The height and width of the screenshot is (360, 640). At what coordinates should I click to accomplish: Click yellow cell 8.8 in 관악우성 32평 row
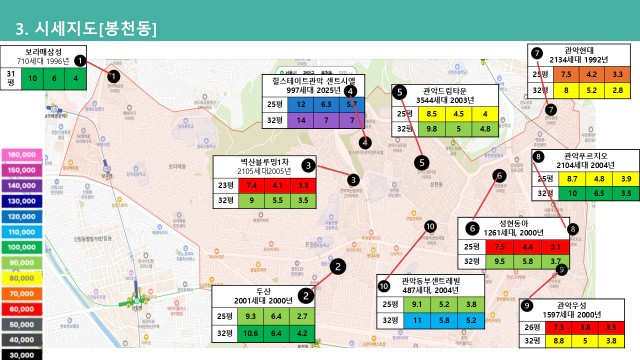click(x=558, y=341)
